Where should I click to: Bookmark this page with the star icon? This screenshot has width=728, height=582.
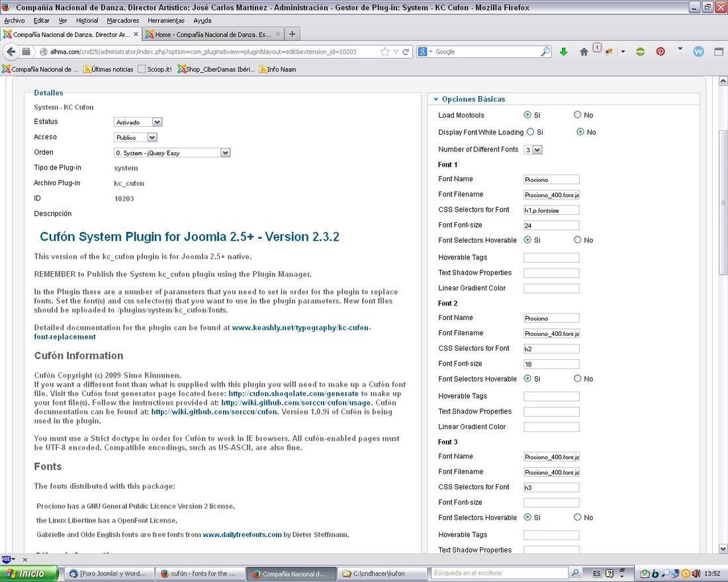[x=385, y=52]
